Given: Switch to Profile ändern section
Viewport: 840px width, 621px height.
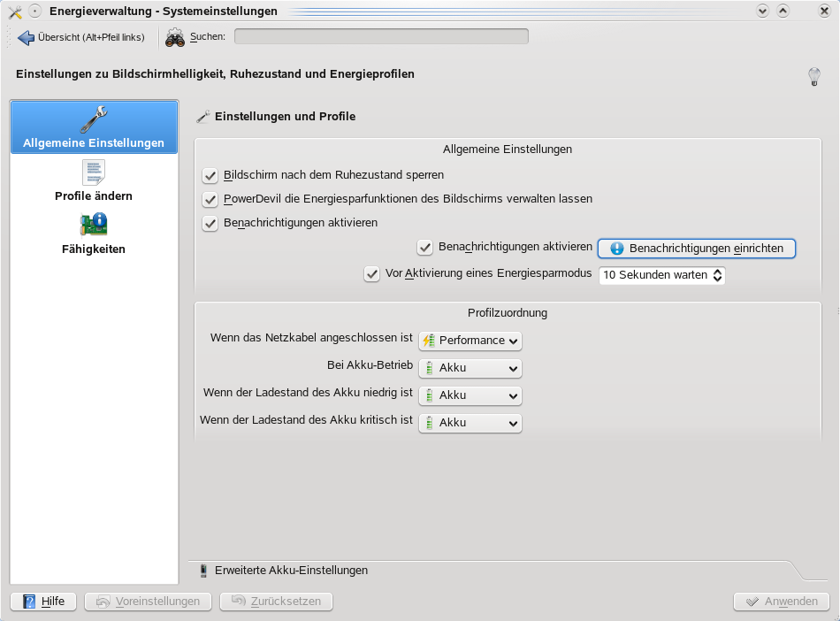Looking at the screenshot, I should coord(94,181).
